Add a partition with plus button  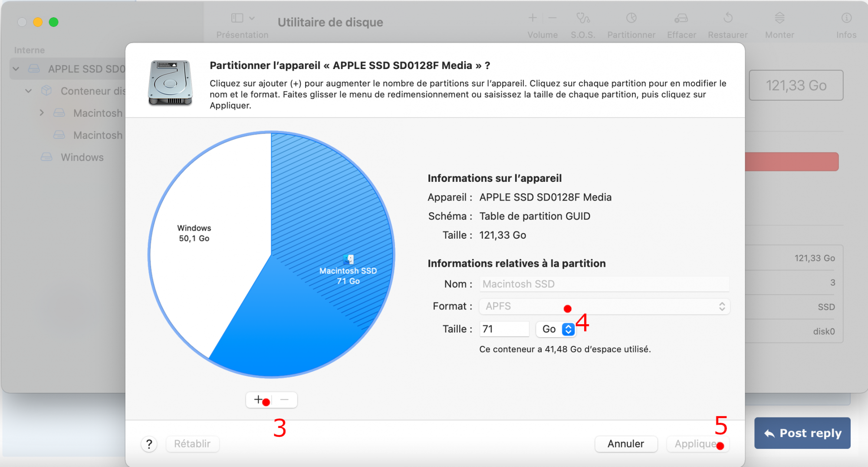[258, 400]
